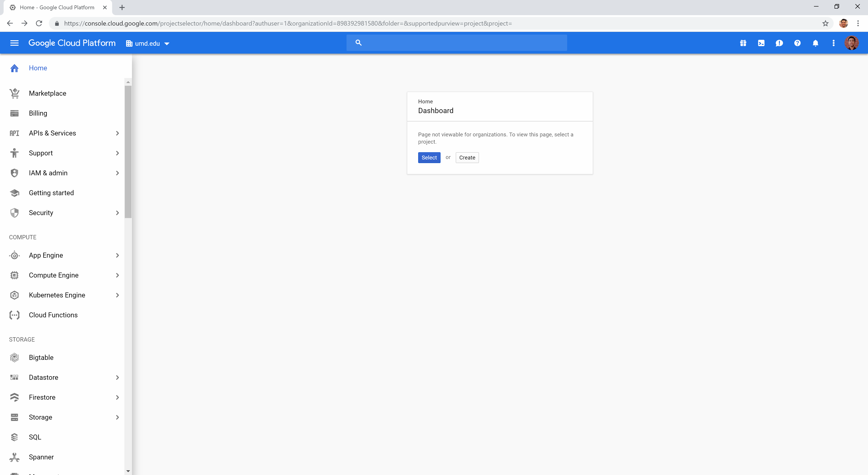
Task: Open the header three-dot settings menu
Action: [x=834, y=43]
